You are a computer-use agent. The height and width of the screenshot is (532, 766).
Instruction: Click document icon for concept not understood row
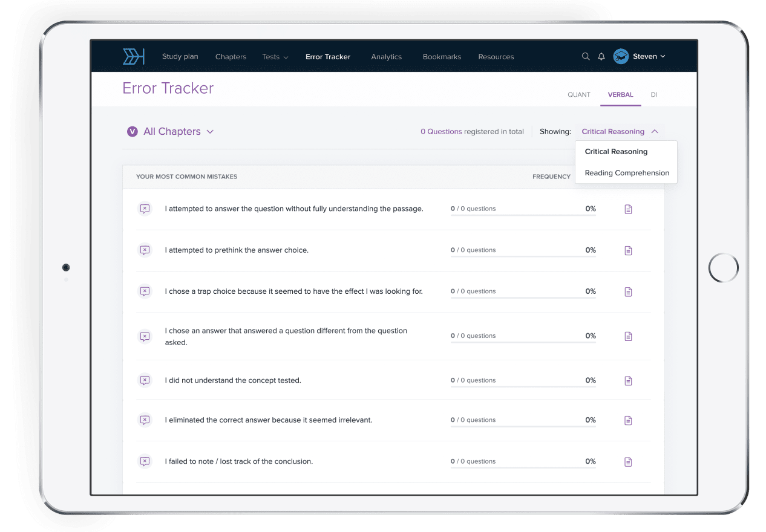pyautogui.click(x=628, y=381)
